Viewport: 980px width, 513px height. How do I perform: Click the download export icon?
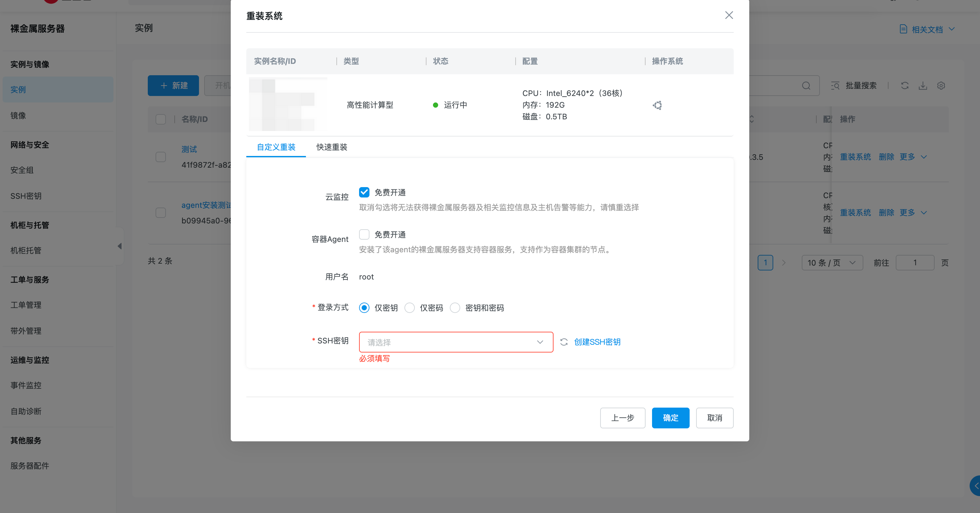[923, 86]
